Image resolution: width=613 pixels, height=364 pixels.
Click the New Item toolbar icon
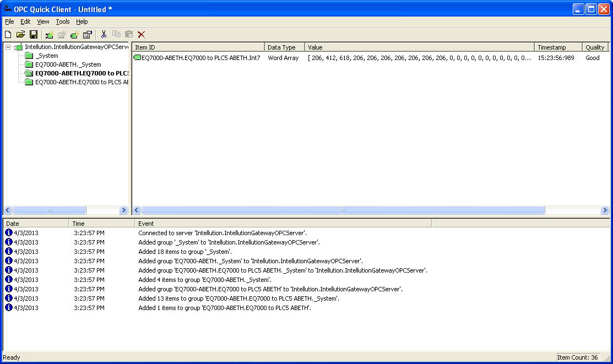tap(74, 34)
